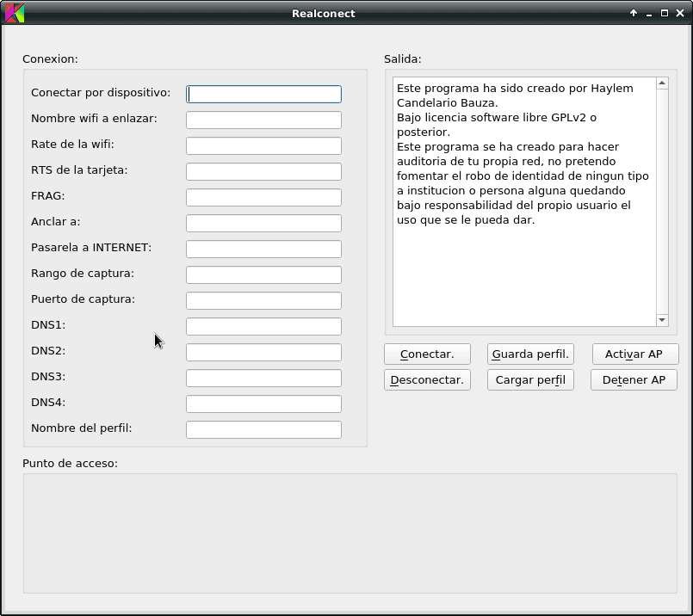Click the Salida scrollbar up arrow
This screenshot has width=693, height=616.
(x=662, y=83)
